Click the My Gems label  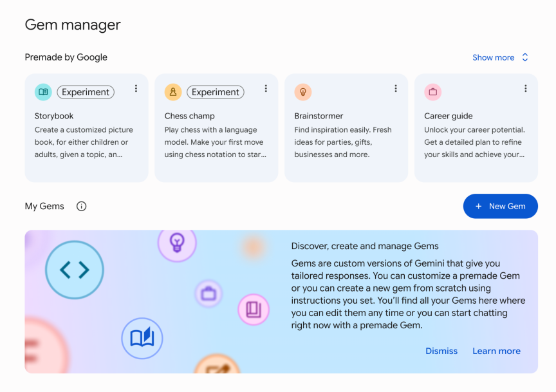coord(44,206)
